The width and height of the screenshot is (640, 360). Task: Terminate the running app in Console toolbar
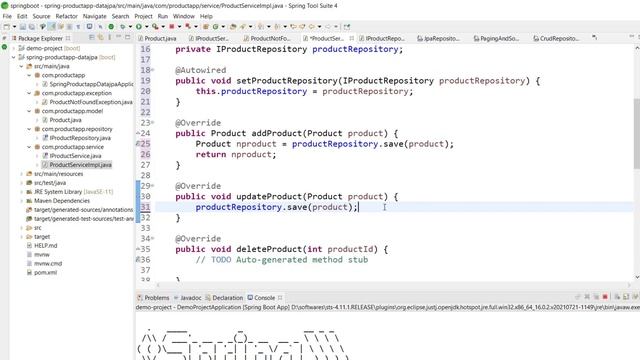tap(605, 297)
